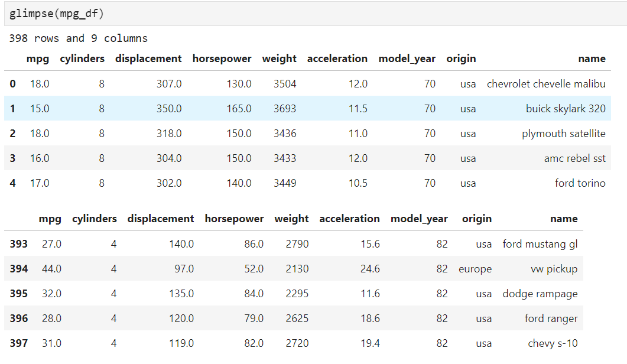The image size is (627, 364).
Task: Select the plymouth satellite cell
Action: click(563, 134)
